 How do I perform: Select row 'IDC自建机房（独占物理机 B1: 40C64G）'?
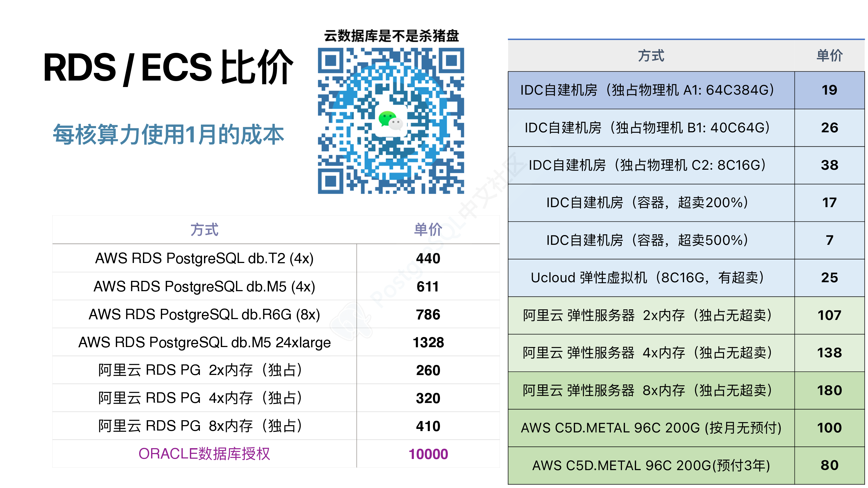[686, 128]
